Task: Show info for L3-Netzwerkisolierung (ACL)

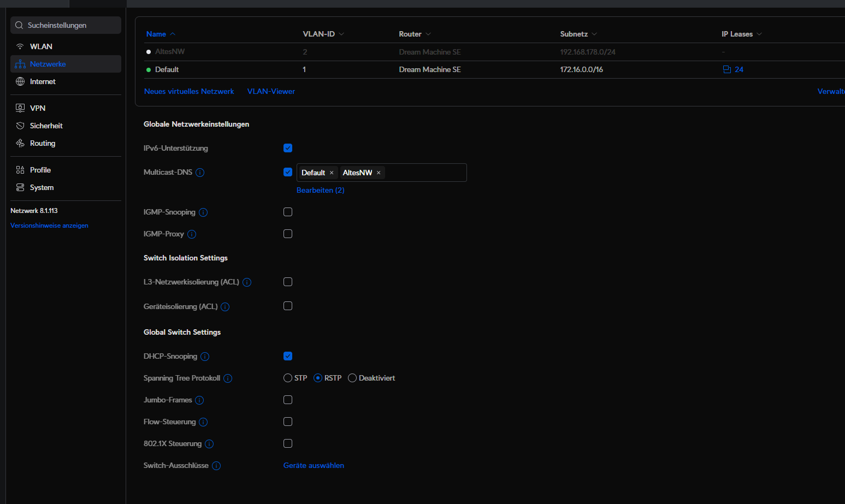Action: click(247, 282)
